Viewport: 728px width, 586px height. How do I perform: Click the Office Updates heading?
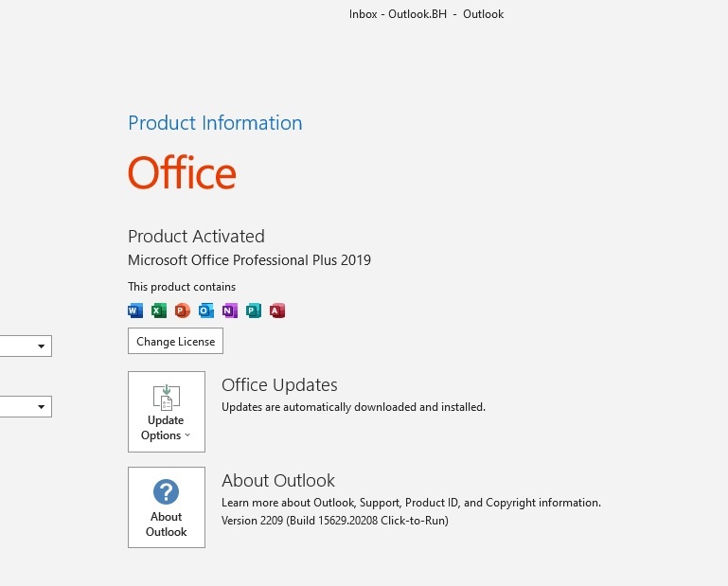click(279, 385)
